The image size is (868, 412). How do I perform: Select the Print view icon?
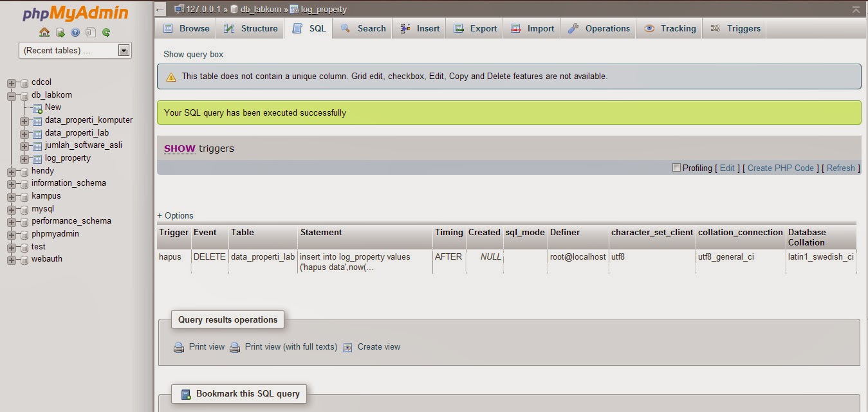click(178, 347)
